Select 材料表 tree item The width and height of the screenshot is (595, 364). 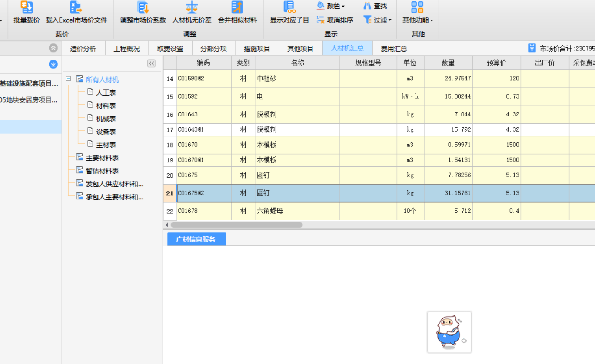pyautogui.click(x=106, y=106)
